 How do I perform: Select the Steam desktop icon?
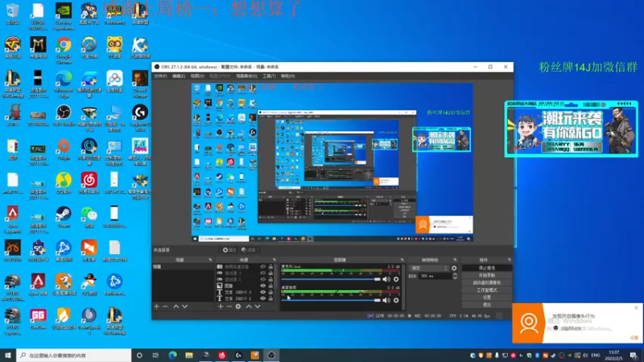point(64,216)
